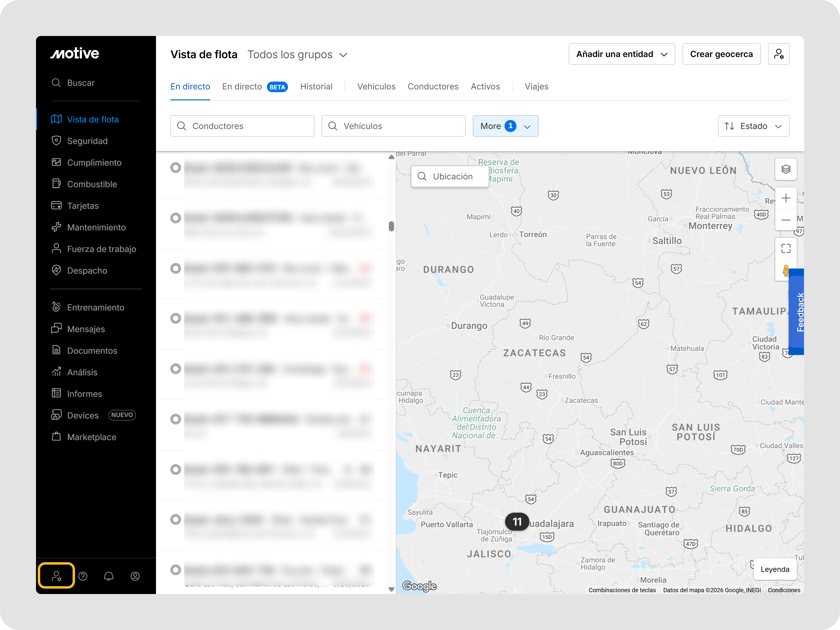Open the Estado sort dropdown
Image resolution: width=840 pixels, height=630 pixels.
coord(753,126)
